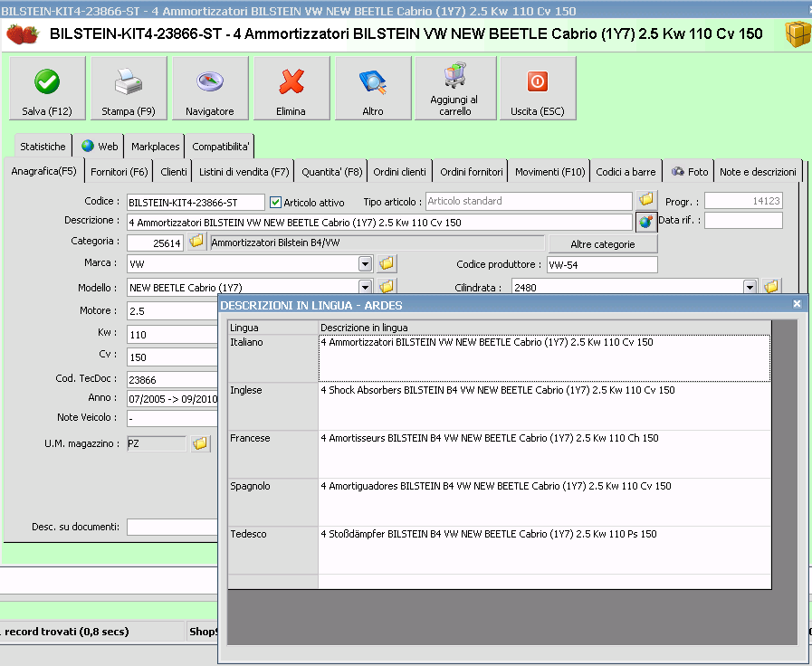Viewport: 812px width, 666px height.
Task: Switch to the Statistiche tab
Action: coord(43,147)
